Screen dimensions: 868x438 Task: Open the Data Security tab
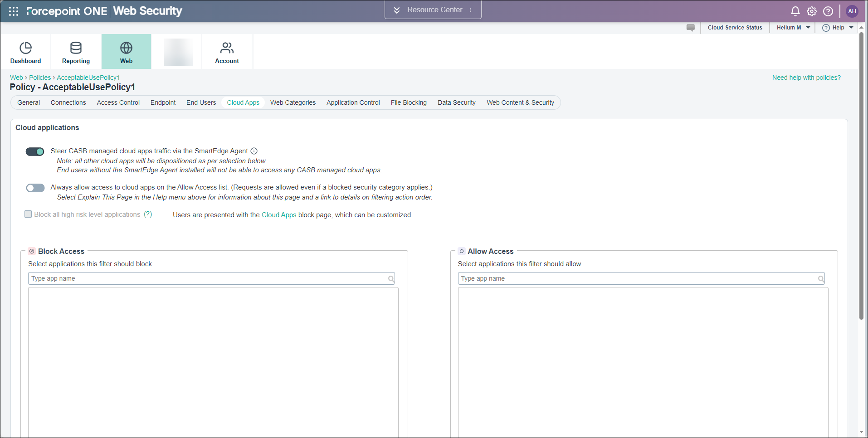[x=457, y=102]
